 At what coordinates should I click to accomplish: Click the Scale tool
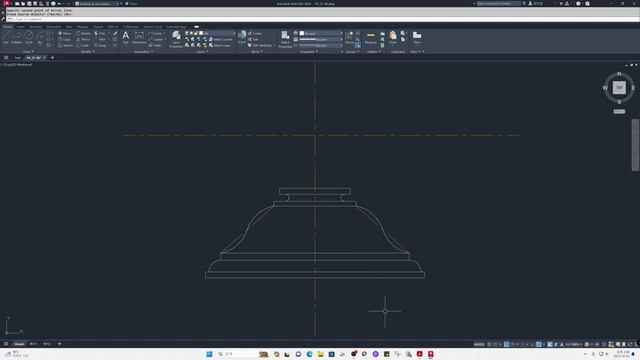coord(82,45)
